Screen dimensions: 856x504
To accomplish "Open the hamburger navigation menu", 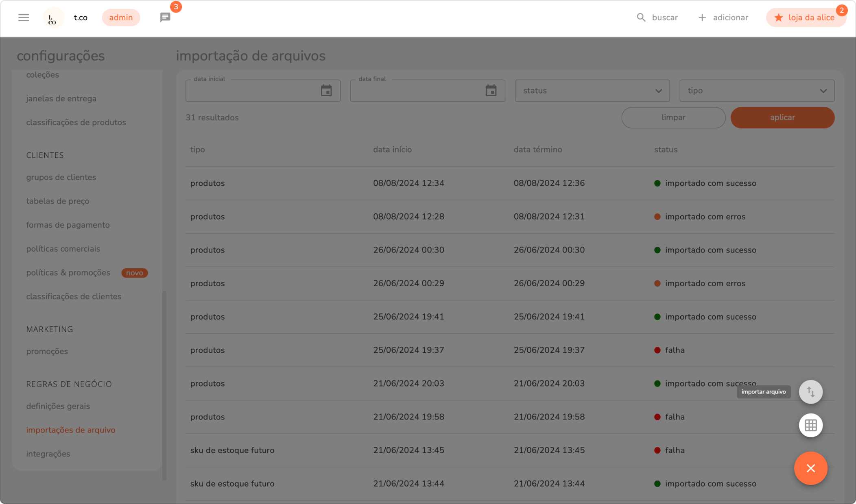I will coord(24,17).
